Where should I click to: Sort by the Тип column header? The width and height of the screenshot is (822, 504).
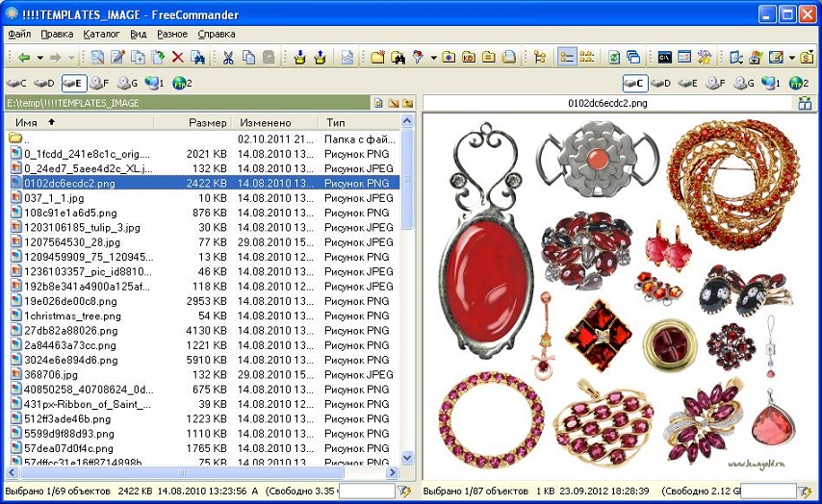[x=359, y=122]
